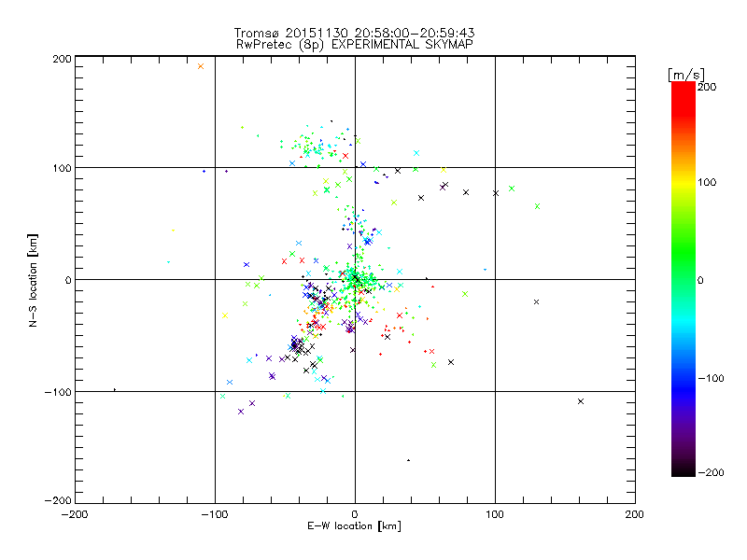The height and width of the screenshot is (560, 747).
Task: Click the colorbar's yellow band near 100
Action: [x=684, y=183]
